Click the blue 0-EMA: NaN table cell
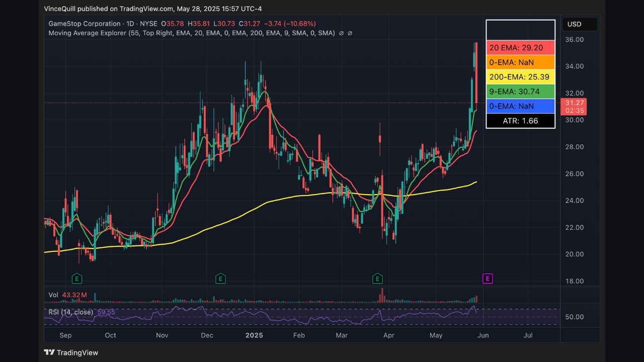The image size is (644, 362). click(x=521, y=106)
